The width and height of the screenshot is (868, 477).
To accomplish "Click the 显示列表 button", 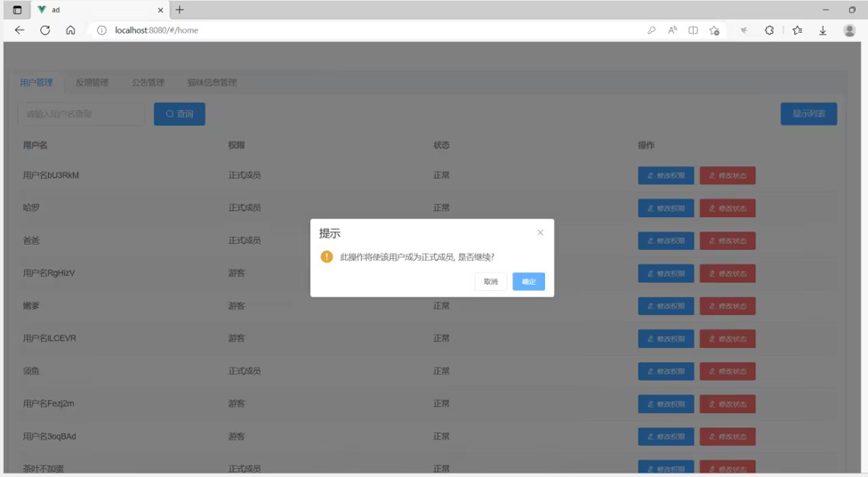I will [x=808, y=114].
